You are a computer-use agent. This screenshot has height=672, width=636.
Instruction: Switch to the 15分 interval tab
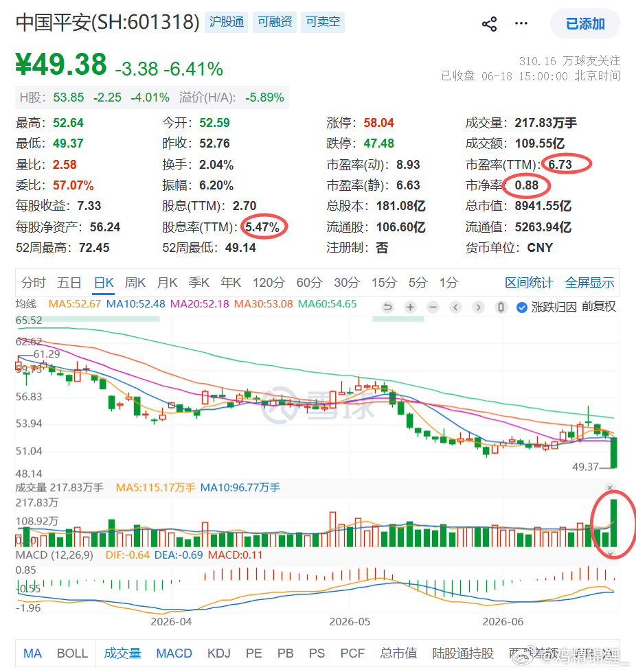click(x=384, y=283)
